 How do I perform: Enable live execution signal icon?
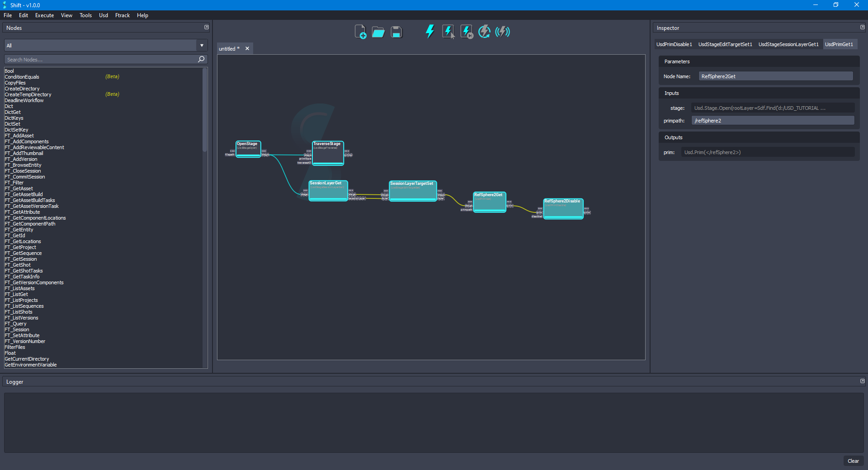click(x=502, y=31)
